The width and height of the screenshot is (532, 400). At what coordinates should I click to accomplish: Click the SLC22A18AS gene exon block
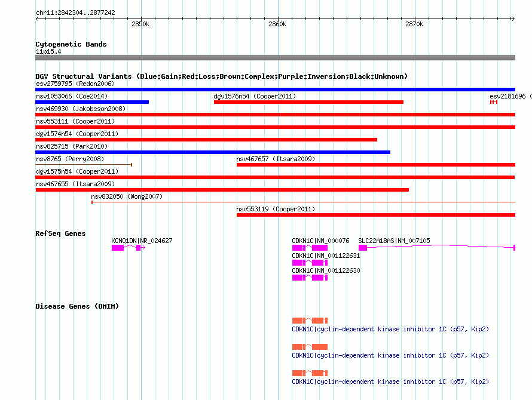[363, 248]
